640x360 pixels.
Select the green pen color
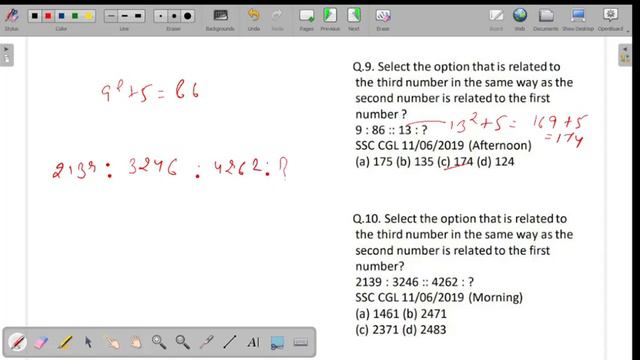(75, 16)
